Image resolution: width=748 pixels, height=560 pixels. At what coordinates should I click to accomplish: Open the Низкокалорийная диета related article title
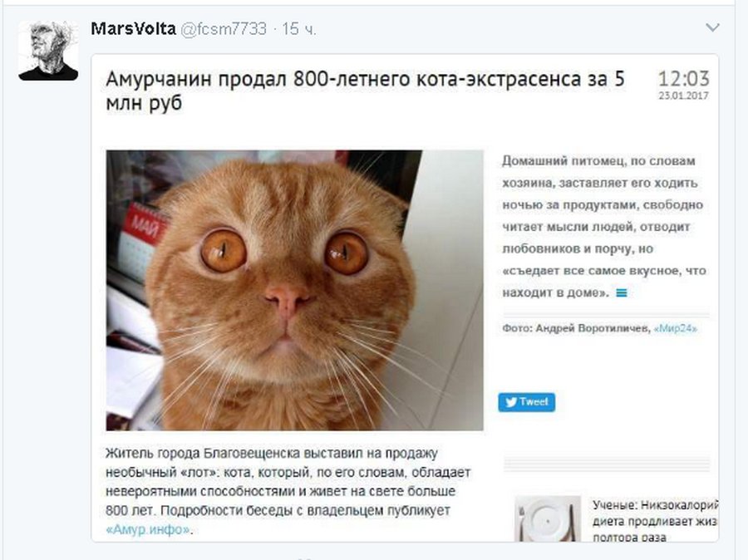[655, 521]
